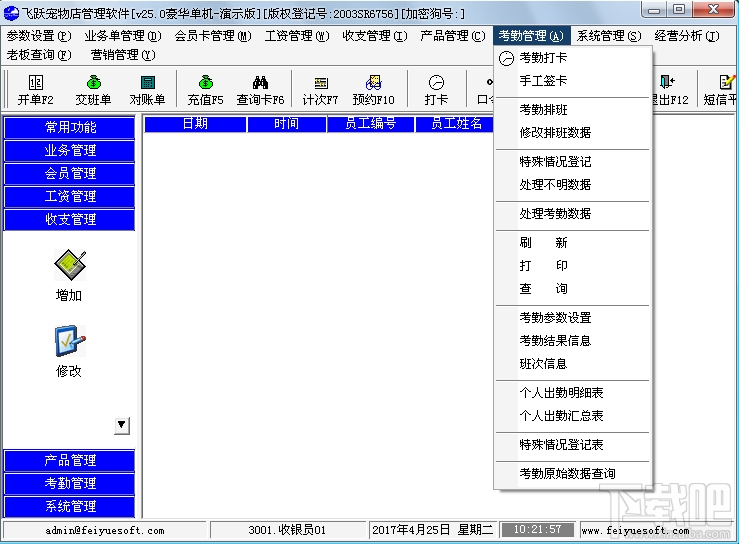
Task: Click the clock icon beside 考勤打卡 menu entry
Action: coord(507,58)
